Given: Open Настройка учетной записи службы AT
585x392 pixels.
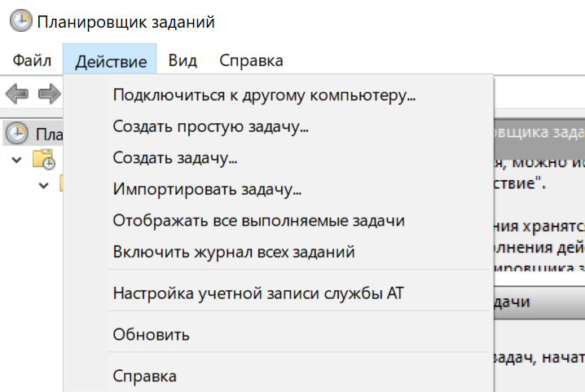Looking at the screenshot, I should pos(257,293).
